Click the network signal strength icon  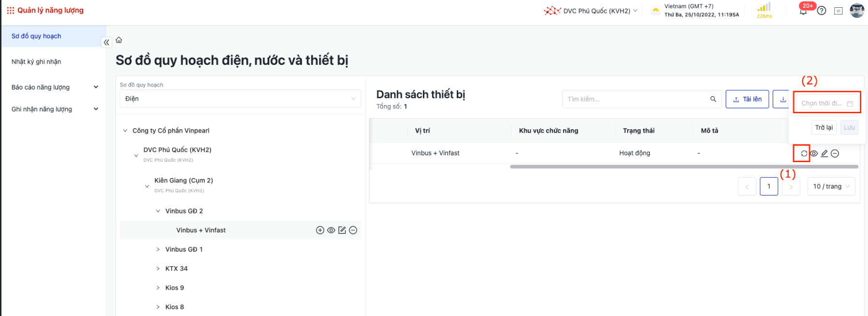tap(764, 7)
